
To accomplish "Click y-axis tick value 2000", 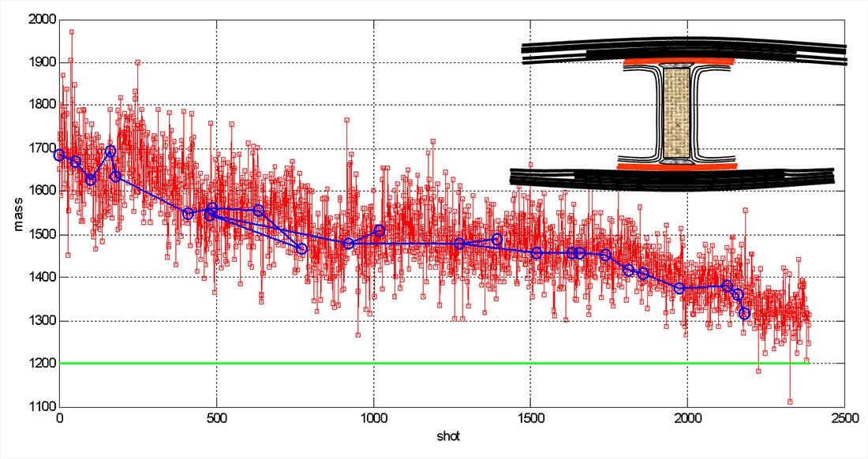I will pyautogui.click(x=42, y=20).
